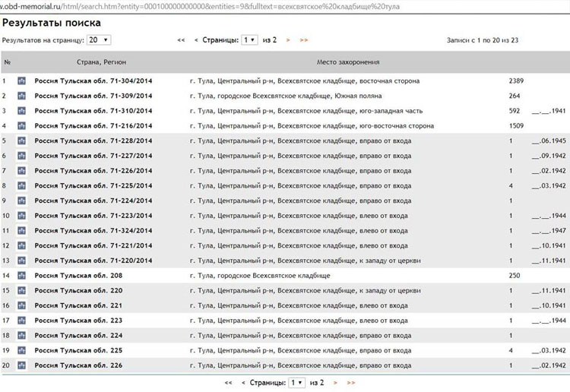
Task: Expand the page number selector below the table
Action: 296,383
